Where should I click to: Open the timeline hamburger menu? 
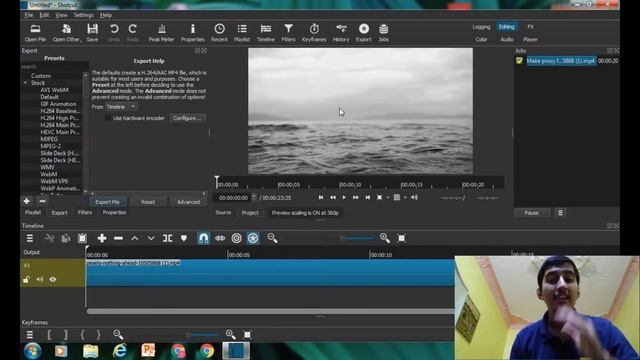pyautogui.click(x=30, y=238)
